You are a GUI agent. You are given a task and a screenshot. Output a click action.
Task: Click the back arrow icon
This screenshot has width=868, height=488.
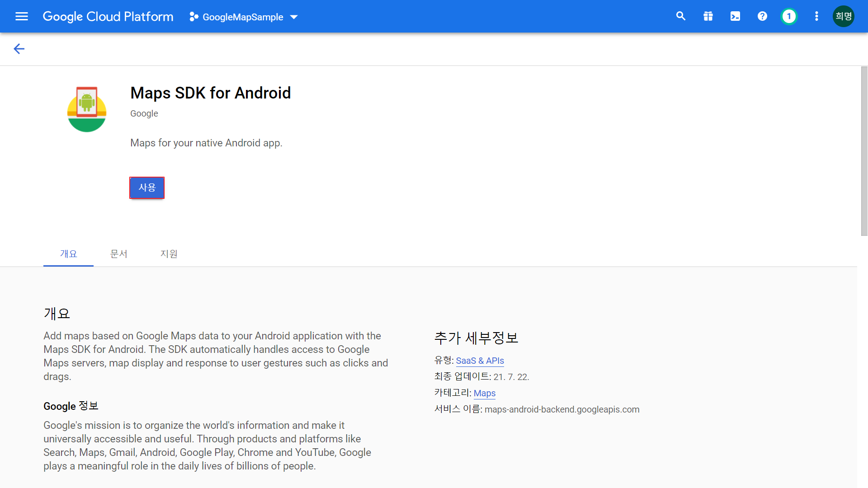coord(19,49)
